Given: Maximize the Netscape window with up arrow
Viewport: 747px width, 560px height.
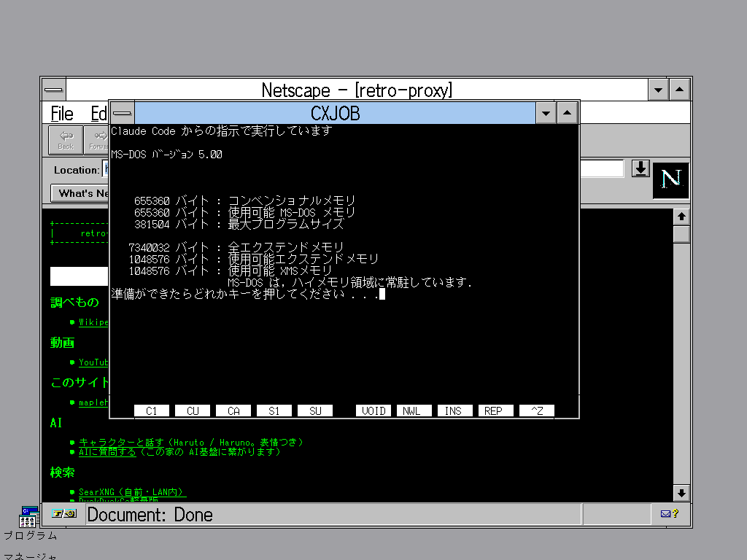Looking at the screenshot, I should tap(680, 90).
